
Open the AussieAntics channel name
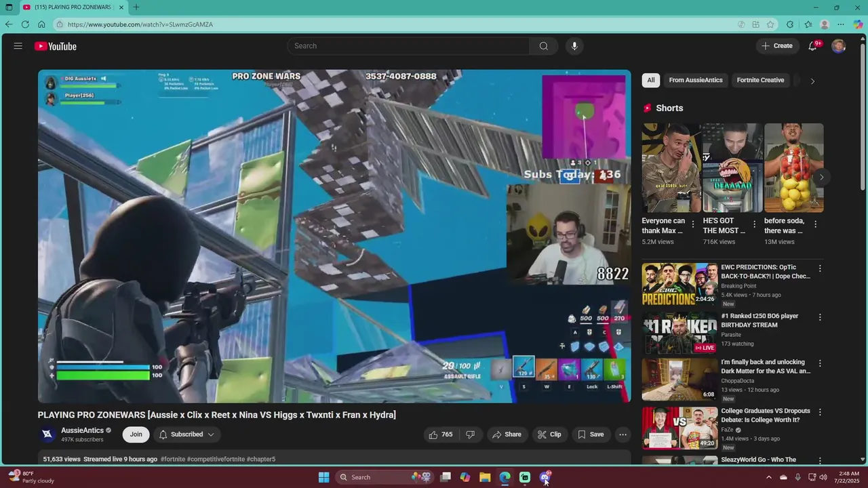coord(82,430)
